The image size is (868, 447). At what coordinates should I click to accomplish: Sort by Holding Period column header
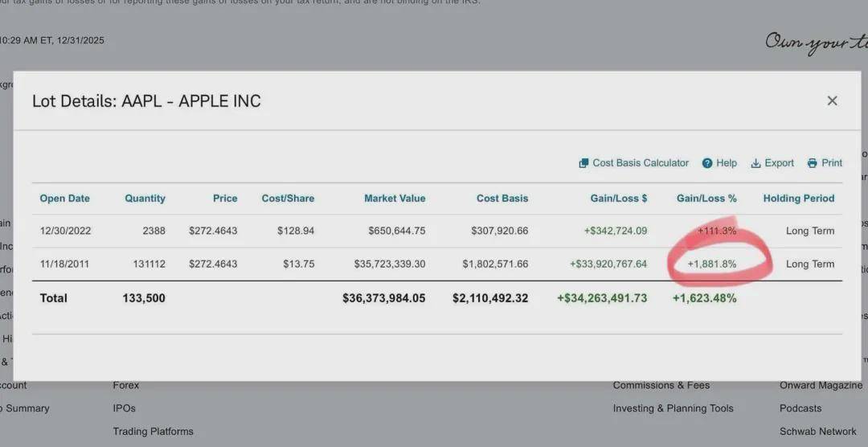pos(798,199)
